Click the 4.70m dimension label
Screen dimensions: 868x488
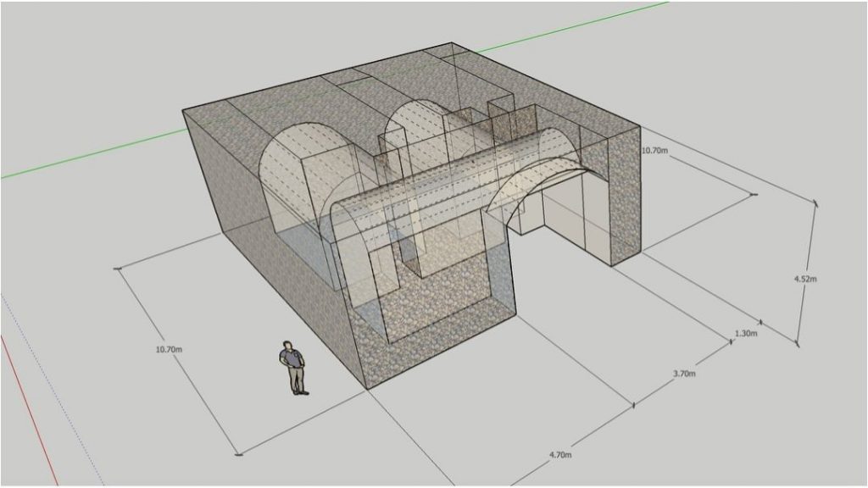[x=559, y=455]
